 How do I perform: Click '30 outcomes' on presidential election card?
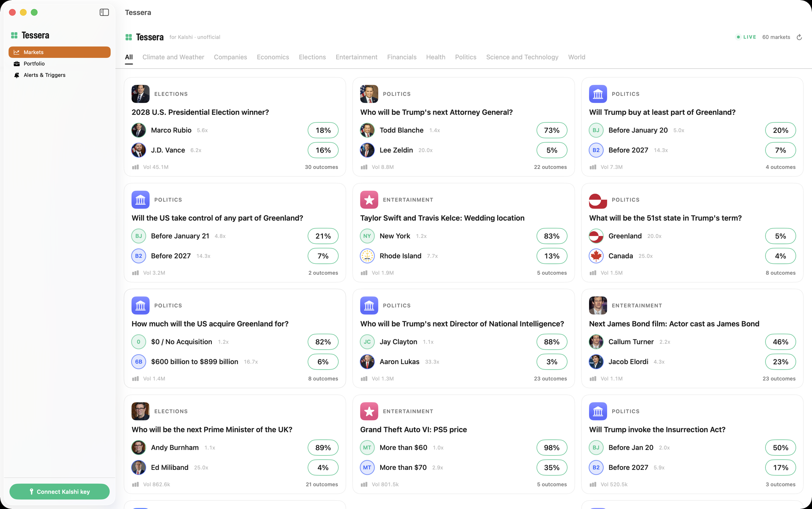tap(321, 167)
